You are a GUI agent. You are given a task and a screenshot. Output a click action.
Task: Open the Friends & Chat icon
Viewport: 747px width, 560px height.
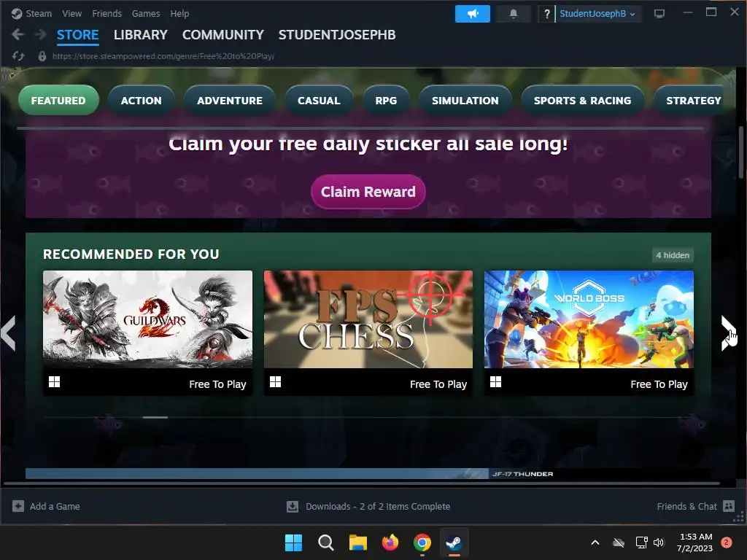click(x=729, y=506)
